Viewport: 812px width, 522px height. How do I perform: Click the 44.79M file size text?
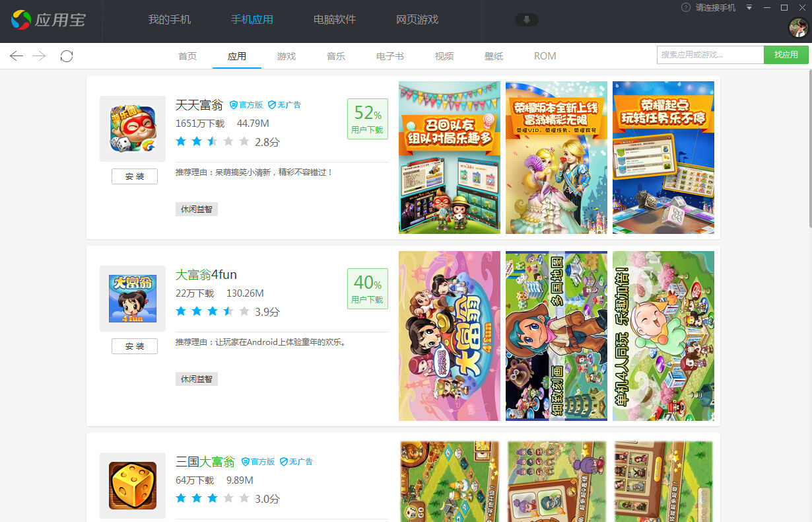click(x=253, y=124)
